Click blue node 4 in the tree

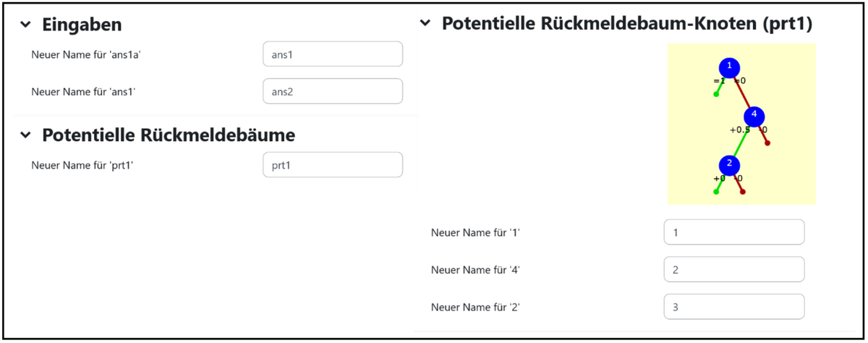point(754,116)
